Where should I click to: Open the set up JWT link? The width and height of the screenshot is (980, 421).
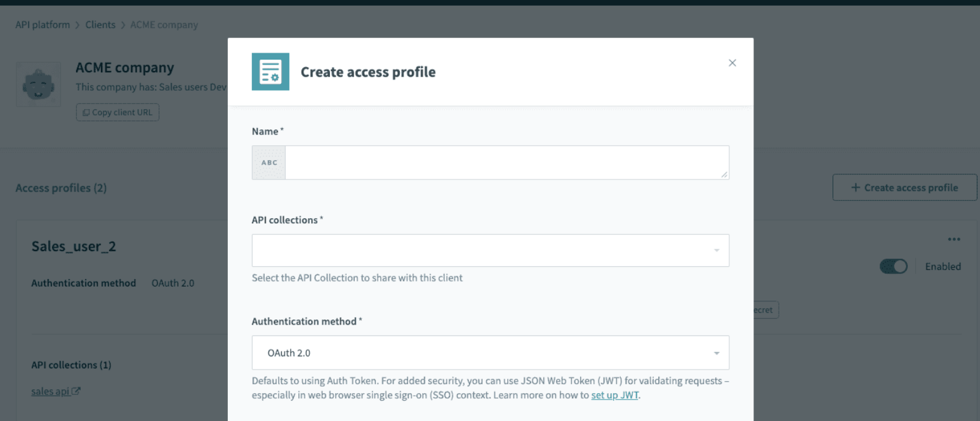tap(614, 394)
